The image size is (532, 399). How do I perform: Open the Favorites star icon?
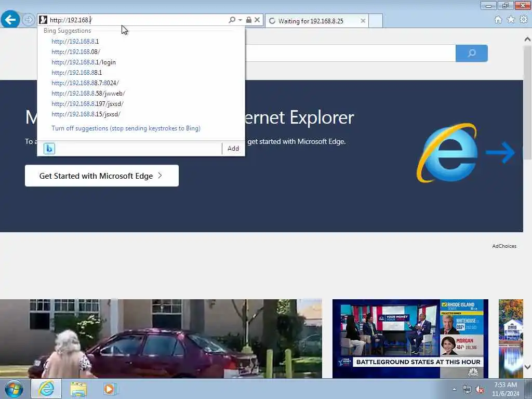point(511,20)
